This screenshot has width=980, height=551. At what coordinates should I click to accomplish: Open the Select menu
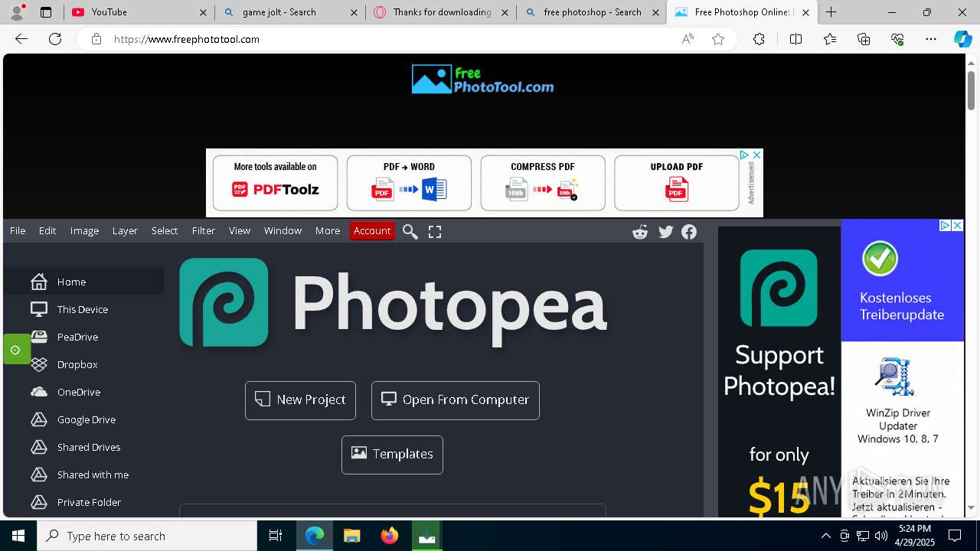pos(165,231)
